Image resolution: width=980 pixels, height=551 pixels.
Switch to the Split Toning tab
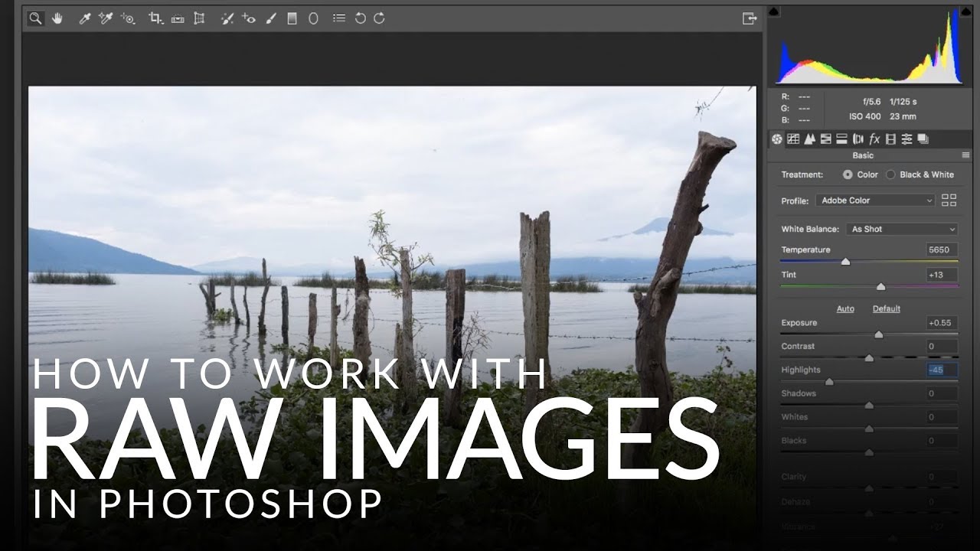pyautogui.click(x=841, y=139)
